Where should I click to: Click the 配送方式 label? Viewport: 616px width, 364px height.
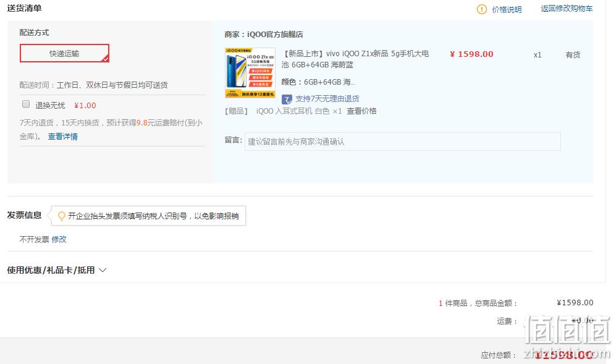(34, 33)
